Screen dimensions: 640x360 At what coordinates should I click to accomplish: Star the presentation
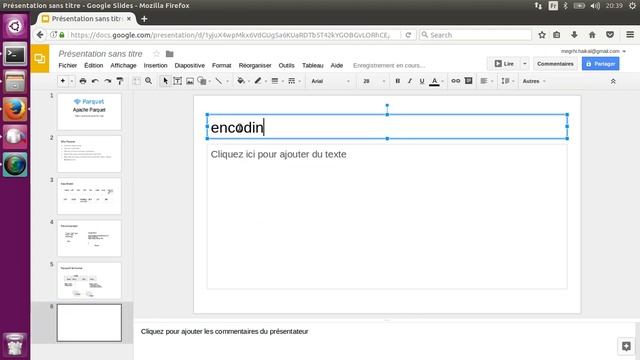[x=156, y=53]
